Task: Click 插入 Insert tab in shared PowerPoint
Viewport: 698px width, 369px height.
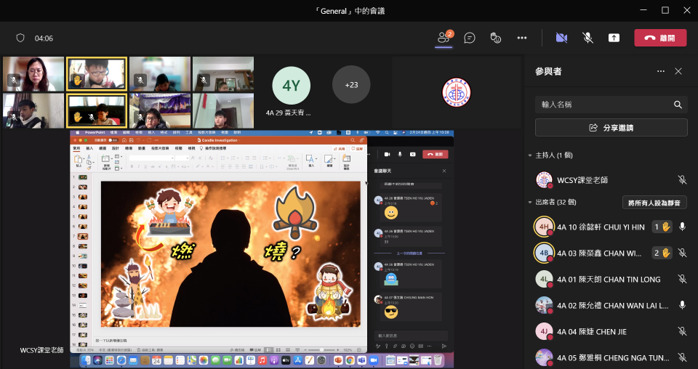Action: click(89, 148)
